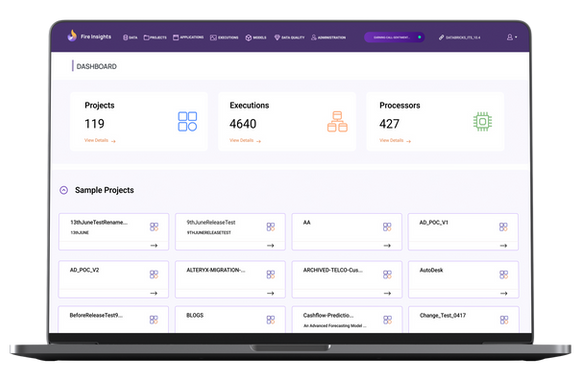Click the Earnings Call Sentiment pill button

tap(394, 37)
